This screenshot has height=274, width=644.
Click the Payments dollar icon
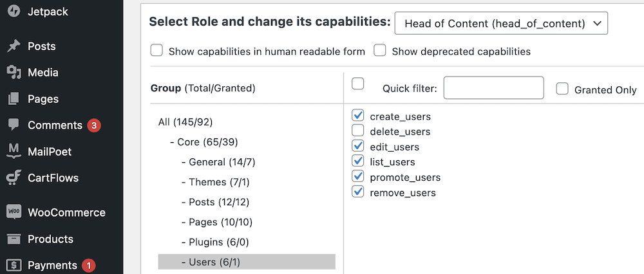tap(14, 266)
